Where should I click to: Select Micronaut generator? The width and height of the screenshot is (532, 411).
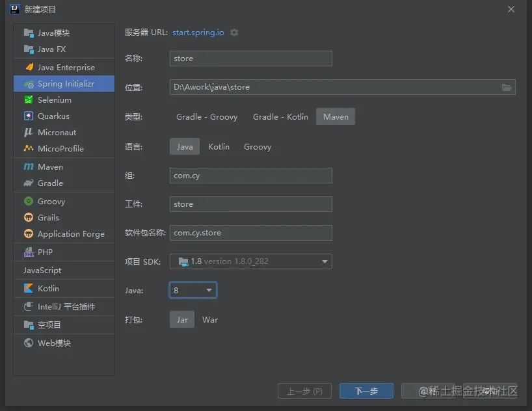(x=64, y=133)
